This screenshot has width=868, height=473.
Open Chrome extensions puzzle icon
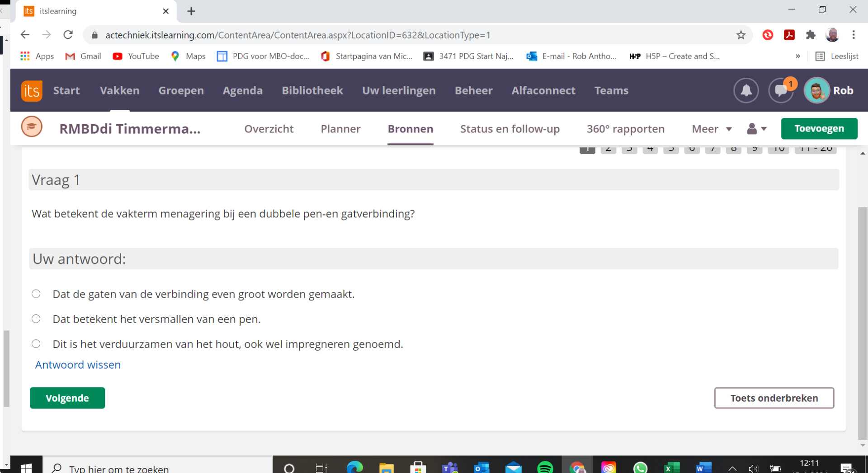[811, 35]
